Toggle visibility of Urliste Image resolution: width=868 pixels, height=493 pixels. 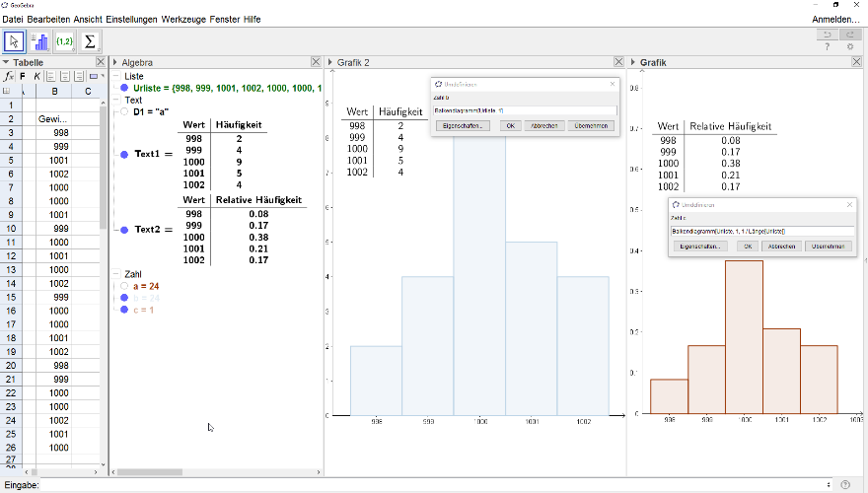pos(124,88)
